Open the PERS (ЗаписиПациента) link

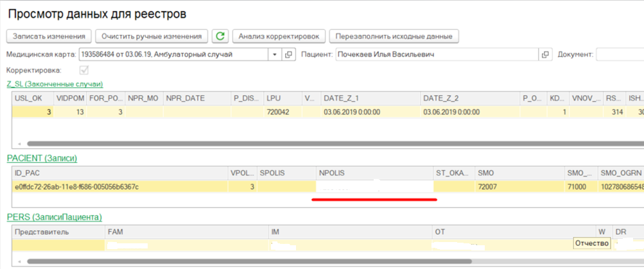[54, 218]
